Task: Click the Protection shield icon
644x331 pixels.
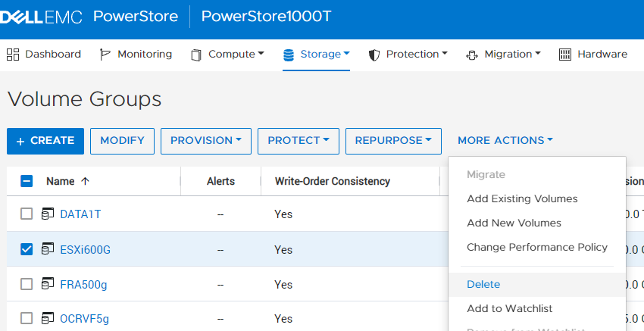Action: pos(374,55)
